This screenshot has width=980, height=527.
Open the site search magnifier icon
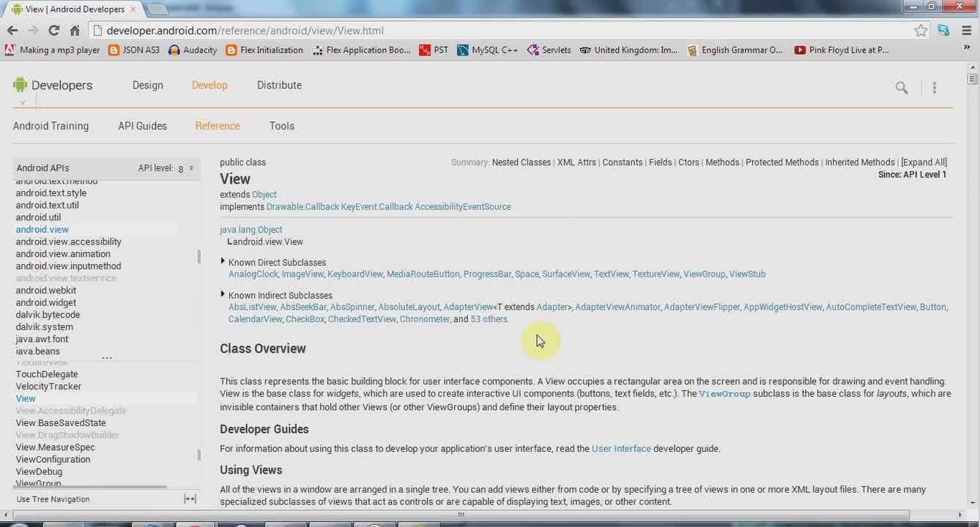click(x=902, y=88)
